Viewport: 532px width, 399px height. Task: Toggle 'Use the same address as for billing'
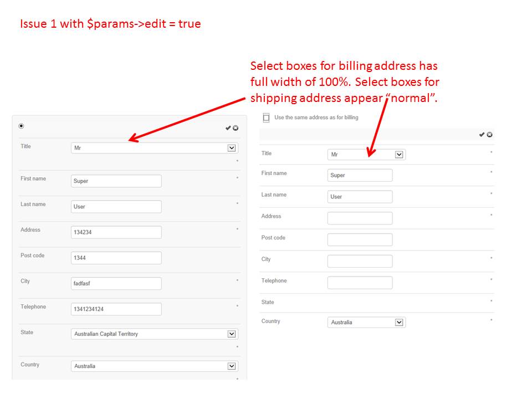click(266, 117)
